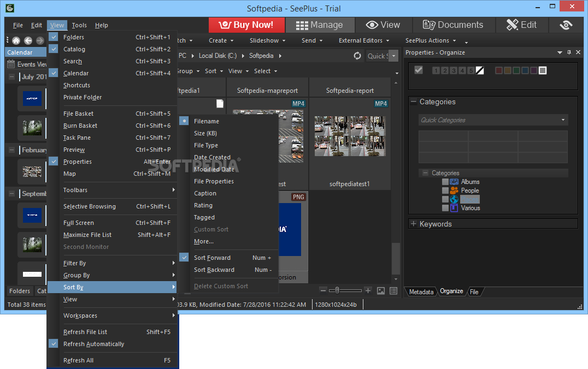Click the Refresh icon by the path bar
588x369 pixels.
tap(357, 56)
